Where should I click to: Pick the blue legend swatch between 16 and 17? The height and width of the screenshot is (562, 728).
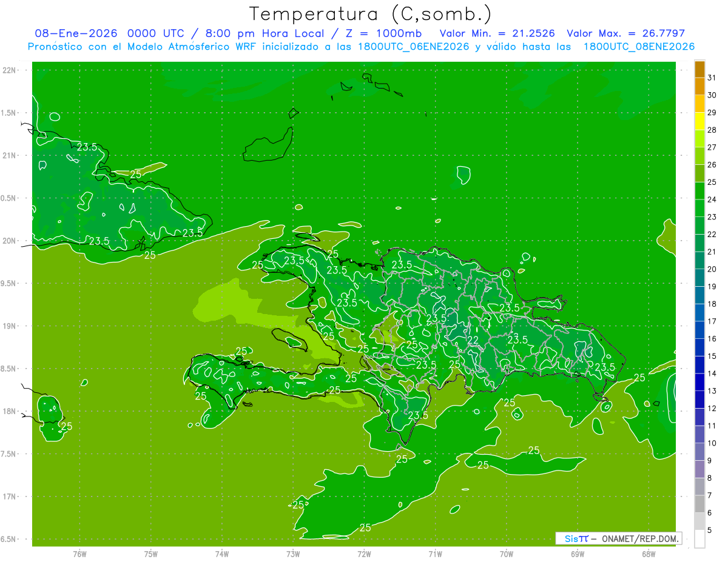[x=699, y=330]
